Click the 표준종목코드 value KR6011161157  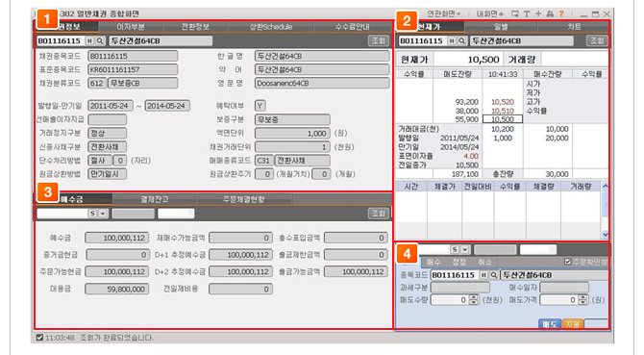pyautogui.click(x=133, y=69)
